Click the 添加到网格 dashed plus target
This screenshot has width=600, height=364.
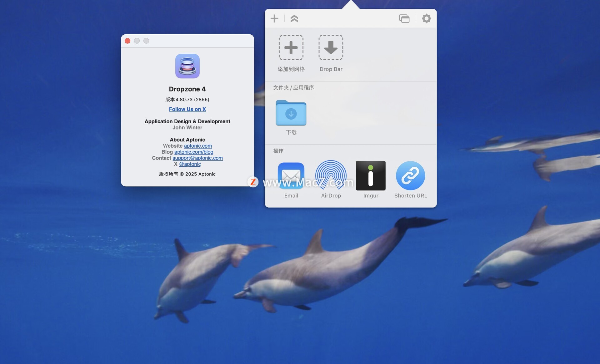tap(291, 48)
